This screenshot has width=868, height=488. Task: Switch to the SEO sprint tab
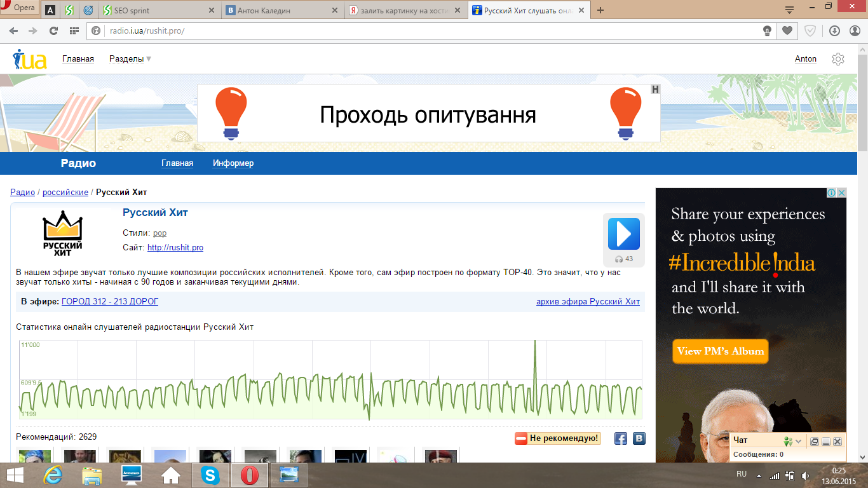(x=158, y=10)
